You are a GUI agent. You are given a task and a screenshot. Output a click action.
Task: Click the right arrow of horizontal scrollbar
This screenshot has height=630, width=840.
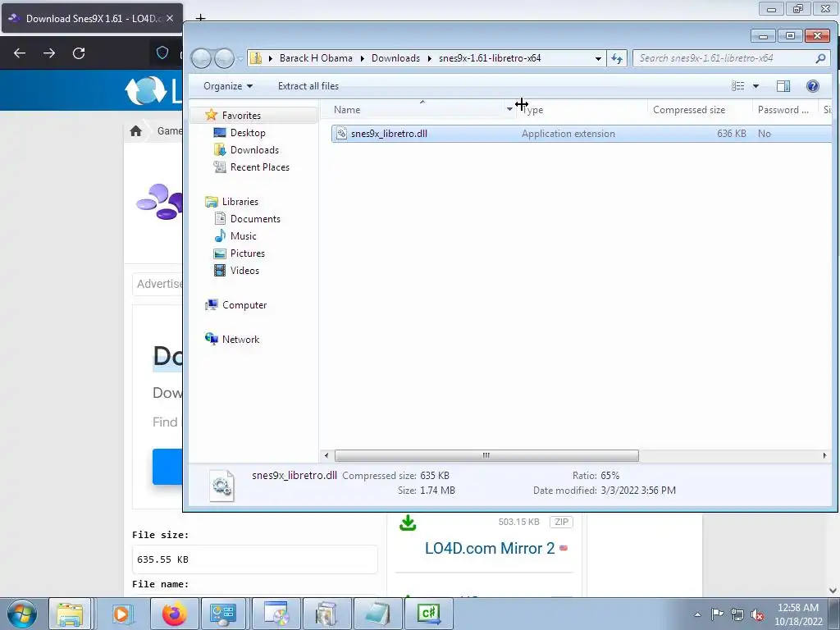(x=824, y=456)
